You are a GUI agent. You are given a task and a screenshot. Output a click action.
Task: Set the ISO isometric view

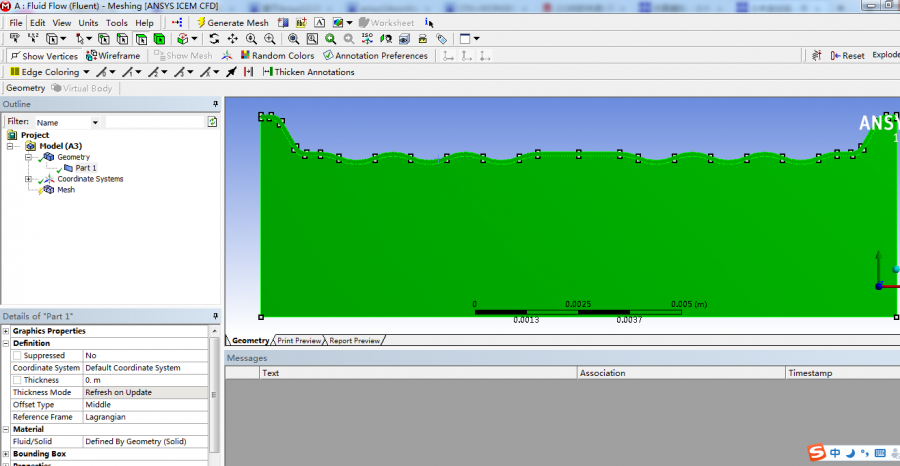(x=367, y=39)
